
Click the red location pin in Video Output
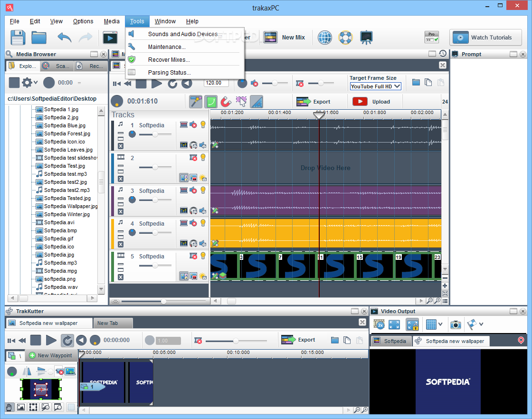pos(521,340)
